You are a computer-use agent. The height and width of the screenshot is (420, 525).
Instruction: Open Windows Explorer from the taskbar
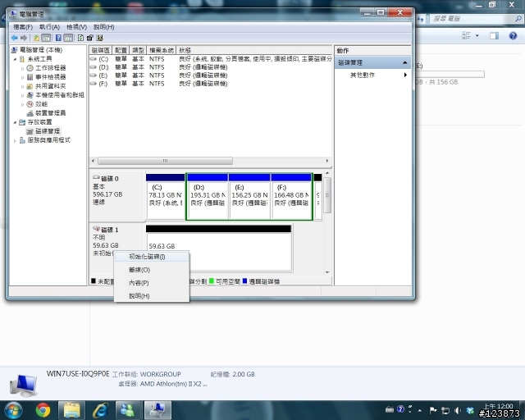(71, 410)
